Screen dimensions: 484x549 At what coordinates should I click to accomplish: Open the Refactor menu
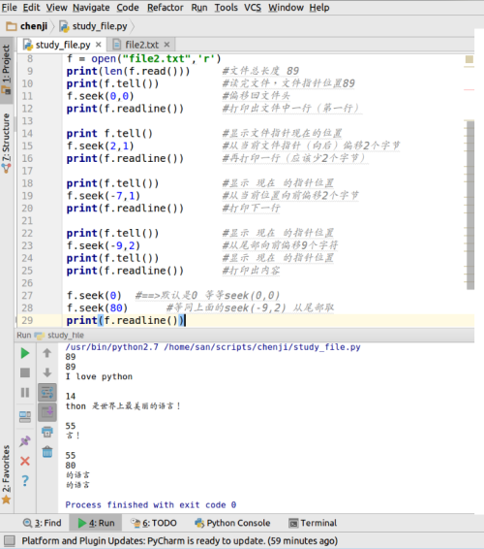pyautogui.click(x=165, y=7)
